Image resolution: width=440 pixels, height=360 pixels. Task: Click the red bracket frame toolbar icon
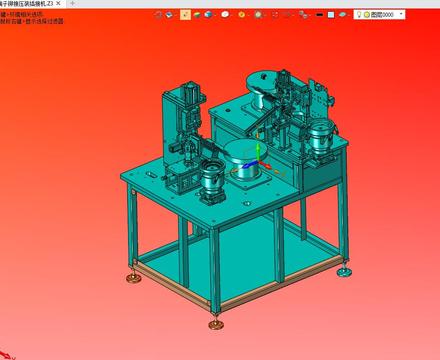(x=275, y=15)
